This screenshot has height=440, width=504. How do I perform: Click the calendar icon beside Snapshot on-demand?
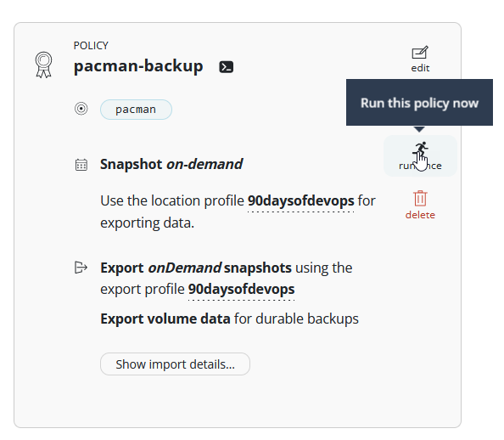pyautogui.click(x=81, y=165)
